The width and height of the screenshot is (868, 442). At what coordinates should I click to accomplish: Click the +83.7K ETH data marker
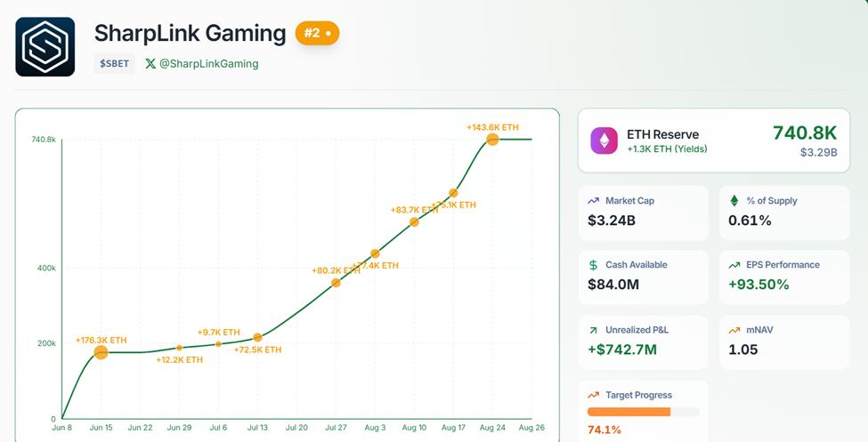[414, 221]
